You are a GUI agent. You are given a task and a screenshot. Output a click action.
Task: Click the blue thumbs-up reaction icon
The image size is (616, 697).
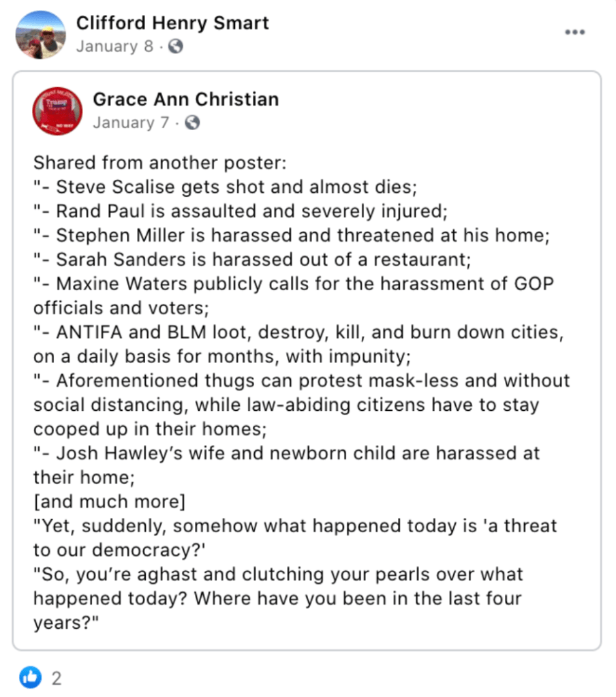(31, 677)
